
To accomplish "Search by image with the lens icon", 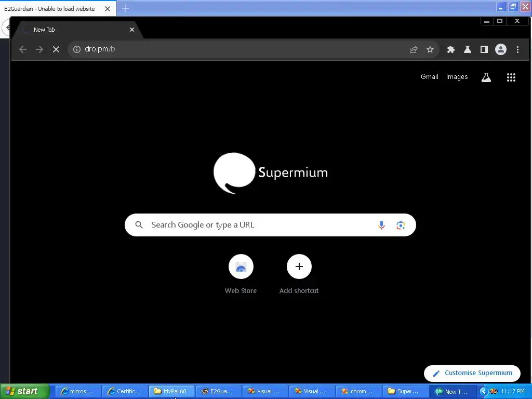I will [x=401, y=225].
